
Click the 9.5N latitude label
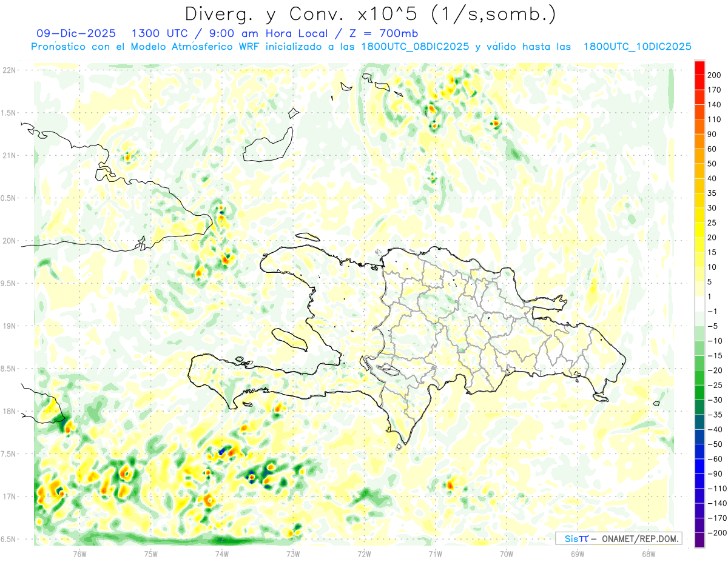click(9, 283)
